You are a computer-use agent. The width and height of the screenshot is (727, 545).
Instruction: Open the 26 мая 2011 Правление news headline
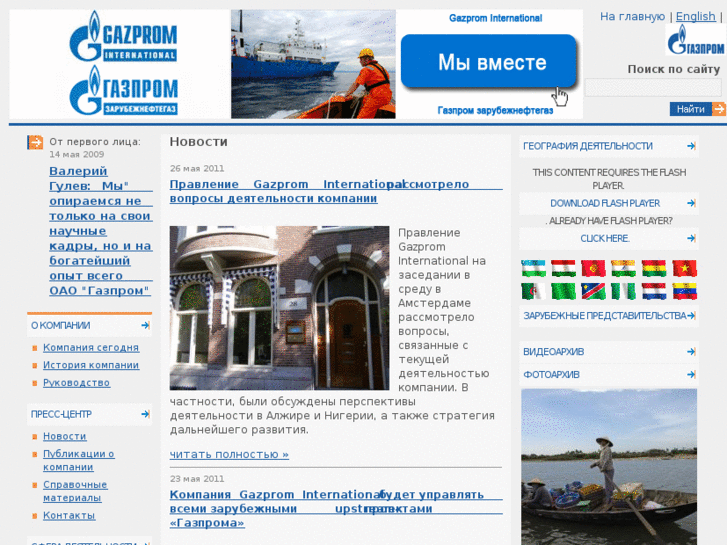[x=336, y=191]
